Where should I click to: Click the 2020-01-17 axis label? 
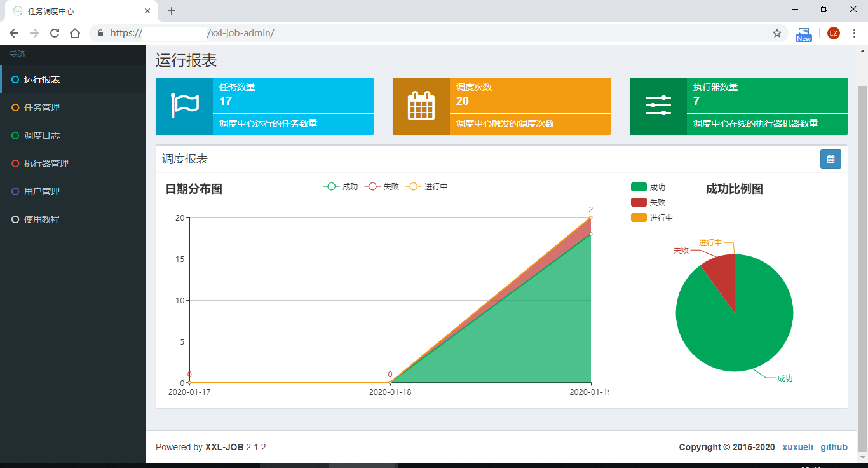click(x=189, y=392)
